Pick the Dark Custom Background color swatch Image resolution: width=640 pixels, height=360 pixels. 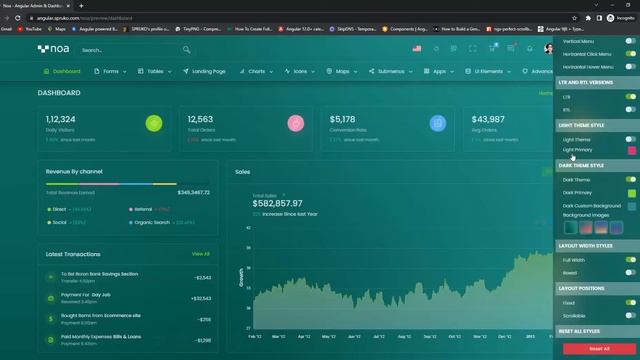[x=632, y=206]
